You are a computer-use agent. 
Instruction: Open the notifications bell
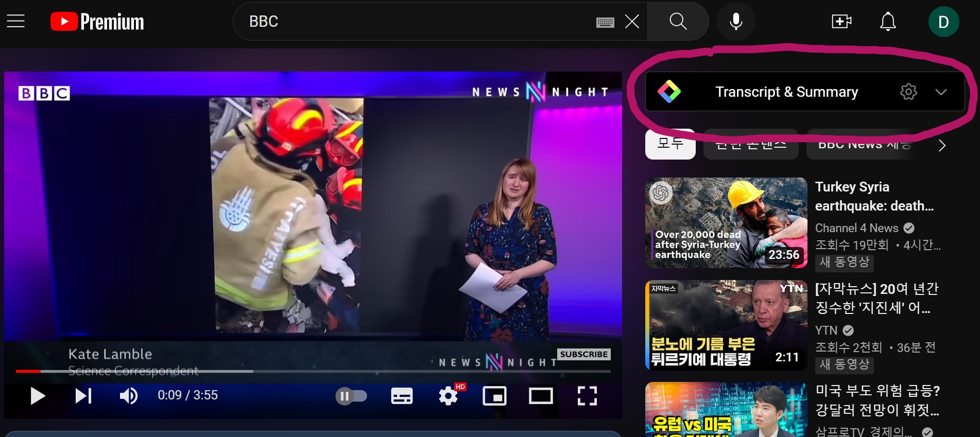tap(888, 22)
